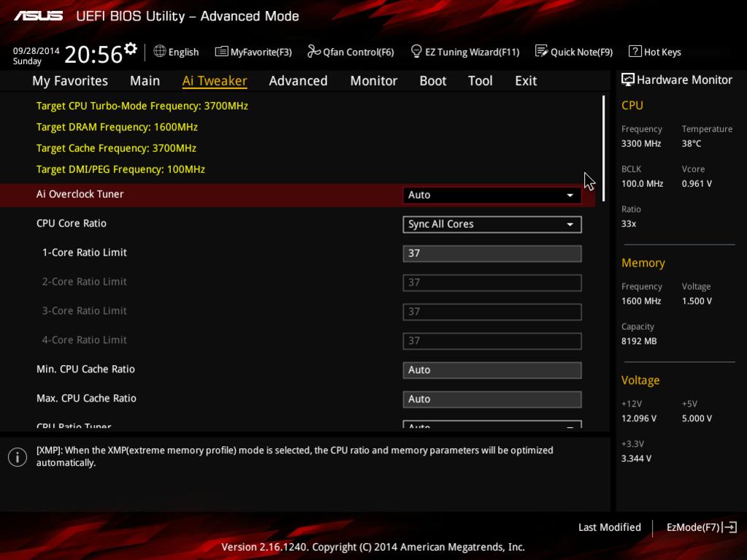Click the 09/28/2014 date text
Viewport: 747px width, 560px height.
point(36,50)
